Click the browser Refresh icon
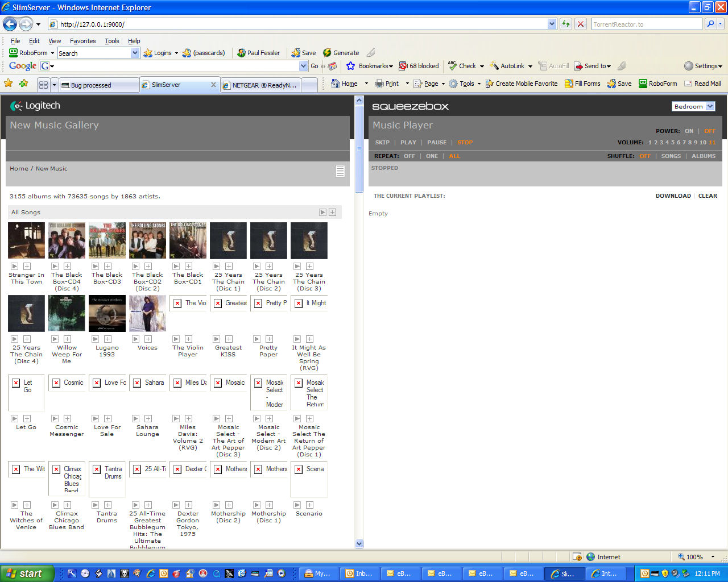Viewport: 728px width, 582px height. pos(565,24)
